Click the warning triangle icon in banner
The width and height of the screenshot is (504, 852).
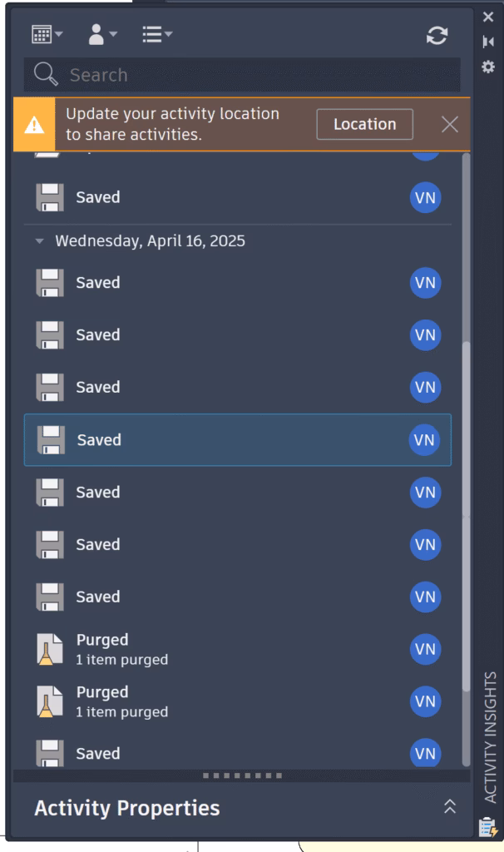click(34, 125)
